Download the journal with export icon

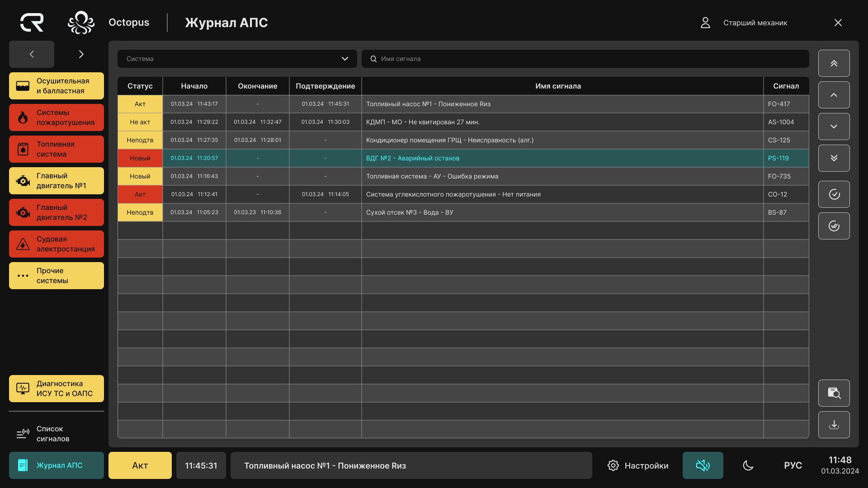coord(834,425)
